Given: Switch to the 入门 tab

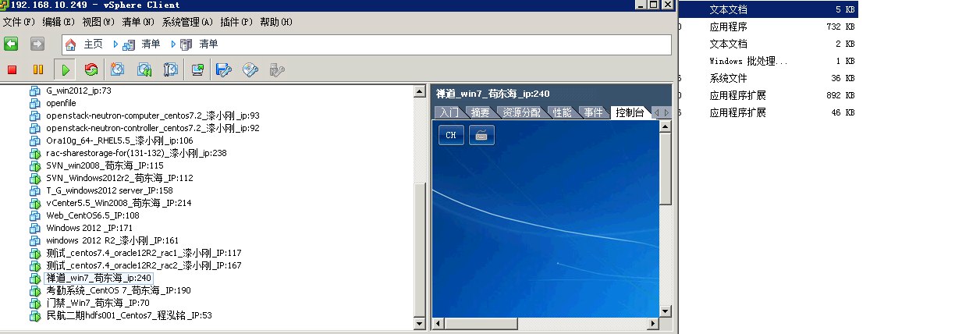Looking at the screenshot, I should coord(449,112).
